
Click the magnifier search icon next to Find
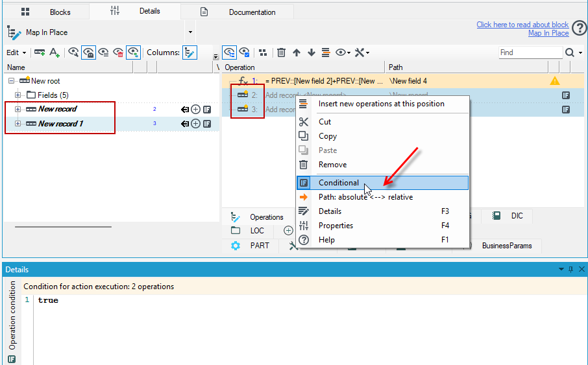click(x=569, y=53)
